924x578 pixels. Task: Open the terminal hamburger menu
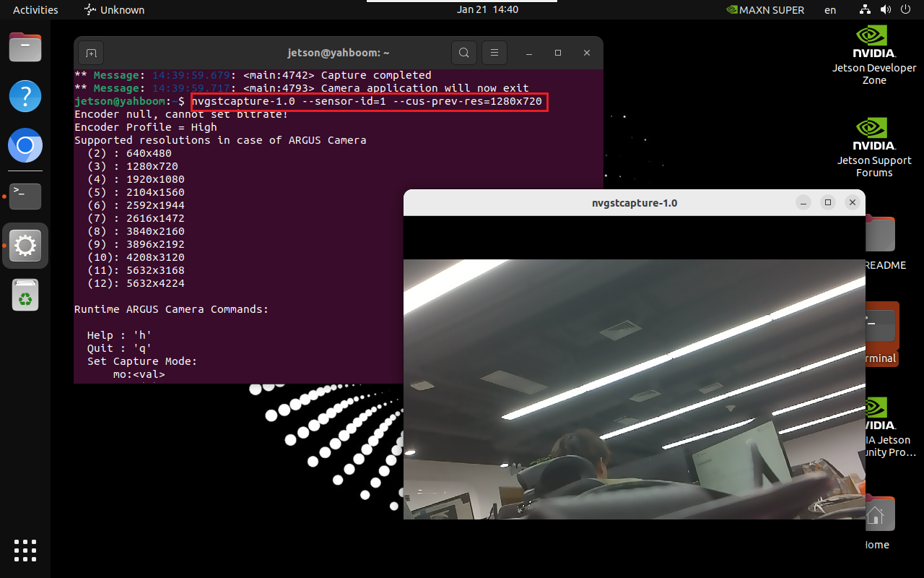click(x=494, y=53)
